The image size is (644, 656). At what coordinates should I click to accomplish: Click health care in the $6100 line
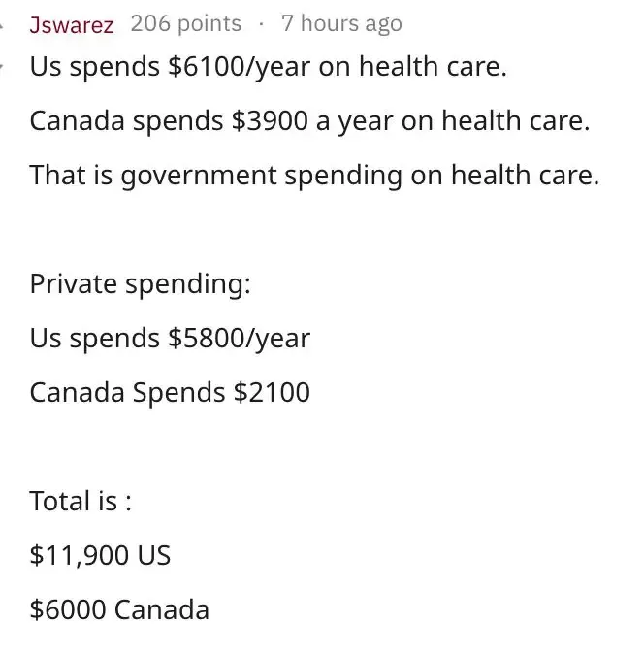click(x=433, y=67)
